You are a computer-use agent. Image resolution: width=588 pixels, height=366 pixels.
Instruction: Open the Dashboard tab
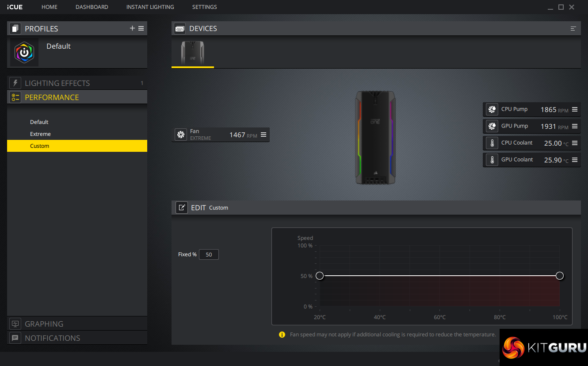(x=92, y=7)
